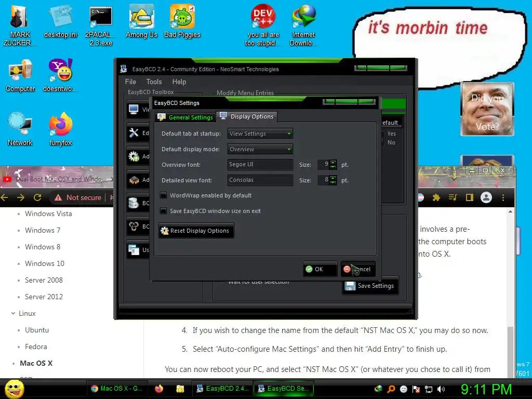Select Mac OS X sidebar entry
Screen dimensions: 532x399
coord(36,363)
